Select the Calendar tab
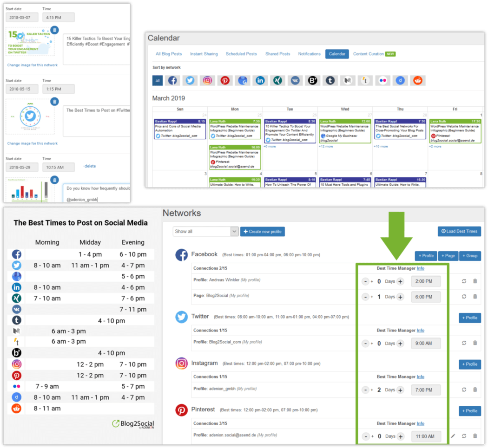 337,54
